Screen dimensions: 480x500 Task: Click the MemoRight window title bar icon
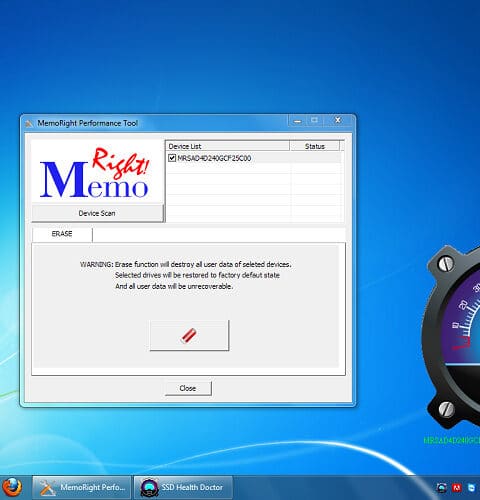[x=29, y=124]
